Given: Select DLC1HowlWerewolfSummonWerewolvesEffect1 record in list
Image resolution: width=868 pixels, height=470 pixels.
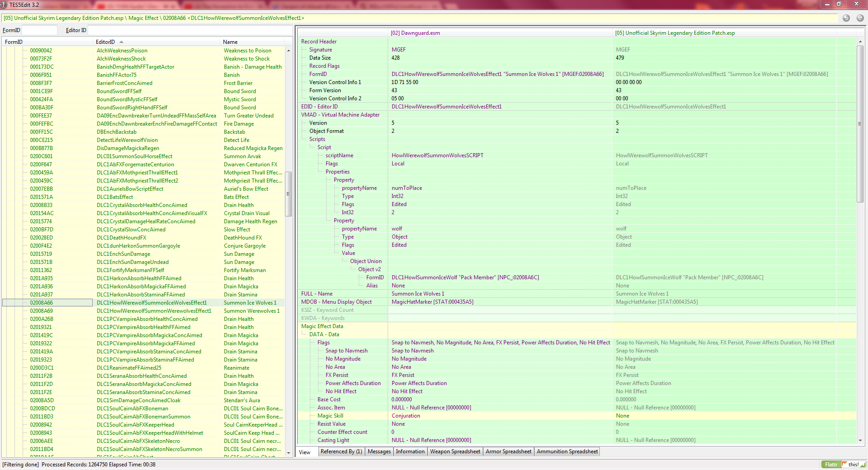Looking at the screenshot, I should (154, 311).
